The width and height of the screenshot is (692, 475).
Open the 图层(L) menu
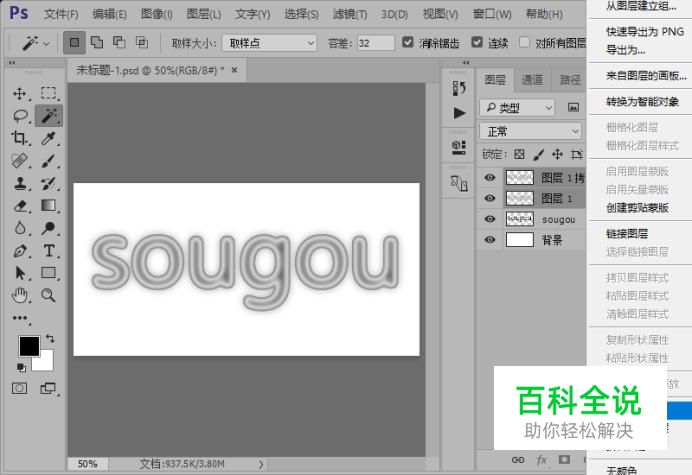point(204,14)
